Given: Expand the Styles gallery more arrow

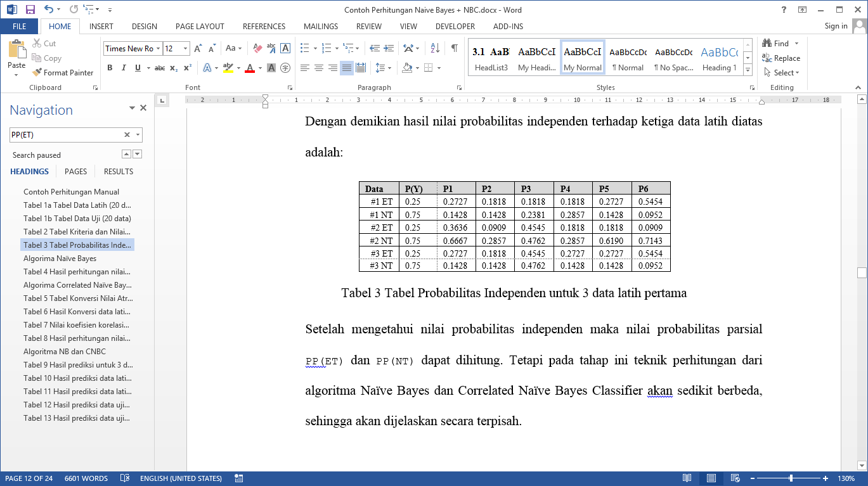Looking at the screenshot, I should [748, 68].
